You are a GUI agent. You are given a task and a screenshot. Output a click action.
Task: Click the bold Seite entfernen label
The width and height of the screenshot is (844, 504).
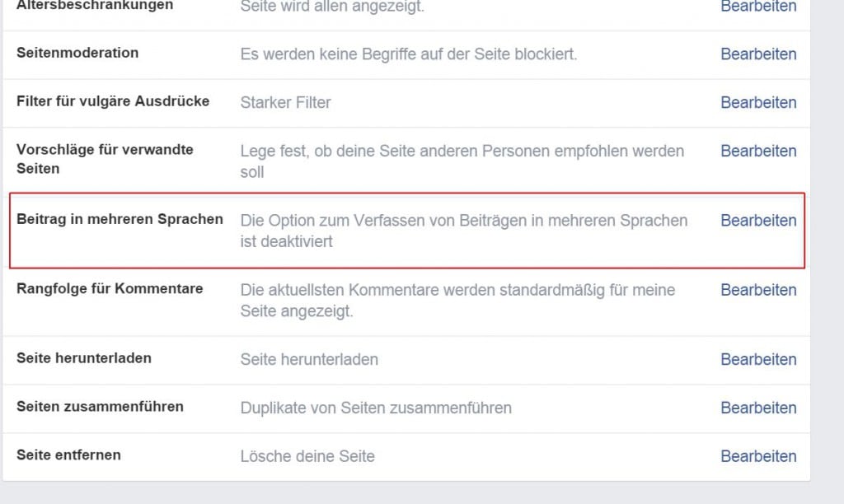coord(68,455)
